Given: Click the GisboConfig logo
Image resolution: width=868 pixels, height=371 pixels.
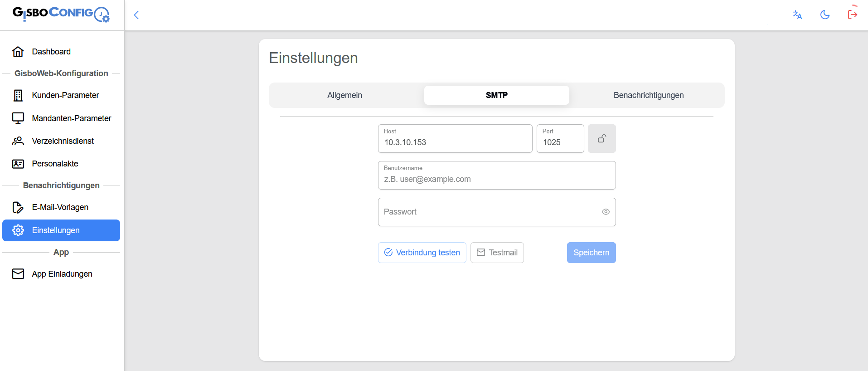Looking at the screenshot, I should pos(61,14).
